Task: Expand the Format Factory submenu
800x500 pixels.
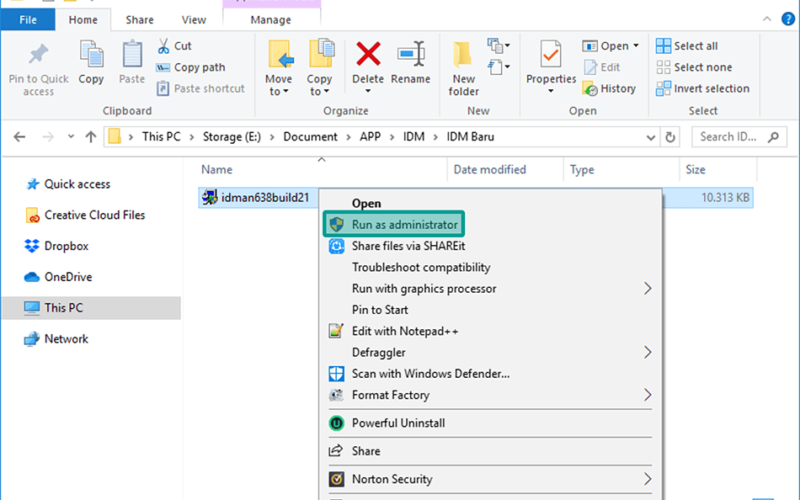Action: pyautogui.click(x=647, y=395)
